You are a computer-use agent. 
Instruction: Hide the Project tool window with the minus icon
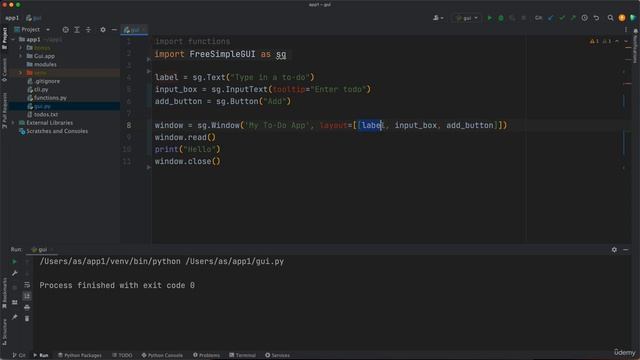point(114,30)
